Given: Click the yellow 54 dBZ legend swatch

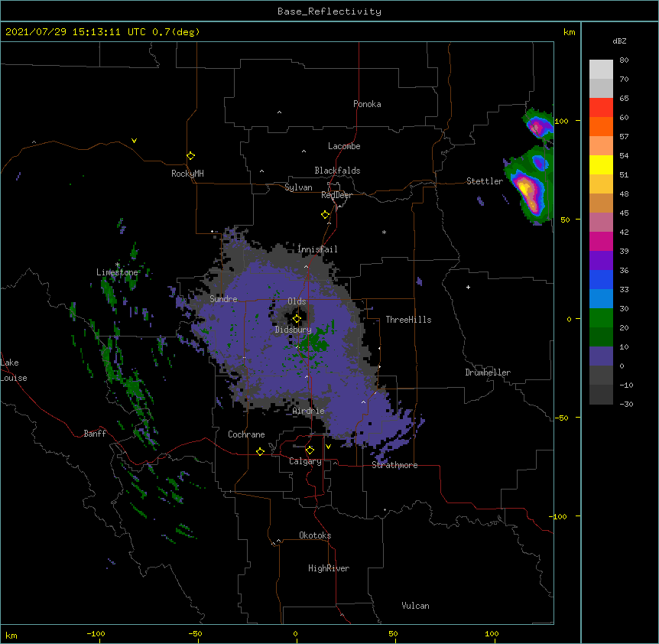Looking at the screenshot, I should (601, 164).
